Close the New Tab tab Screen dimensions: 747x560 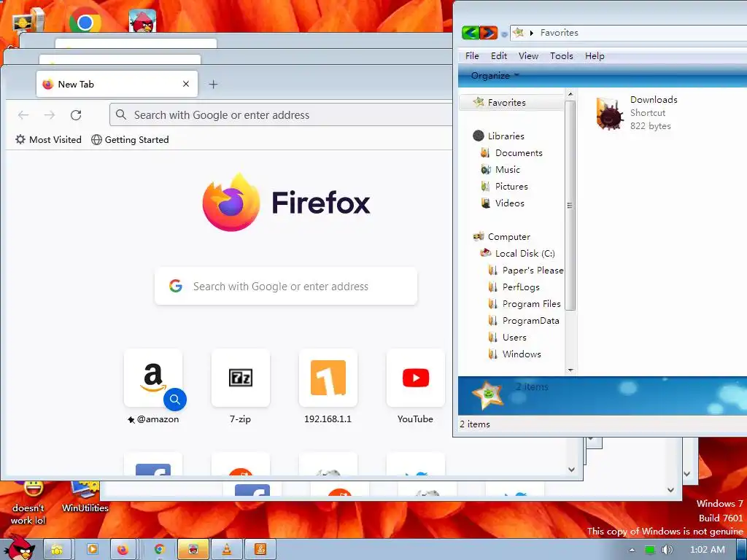click(x=186, y=84)
